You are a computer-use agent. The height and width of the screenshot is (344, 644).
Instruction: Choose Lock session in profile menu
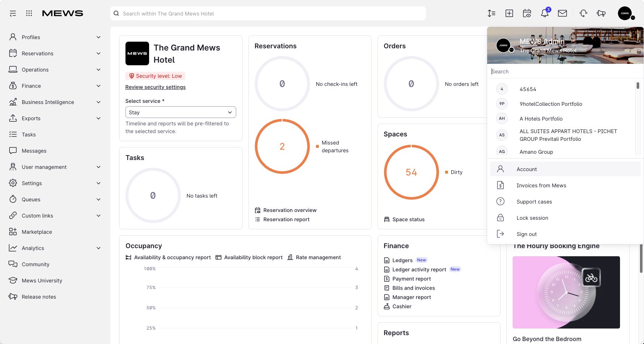coord(565,218)
